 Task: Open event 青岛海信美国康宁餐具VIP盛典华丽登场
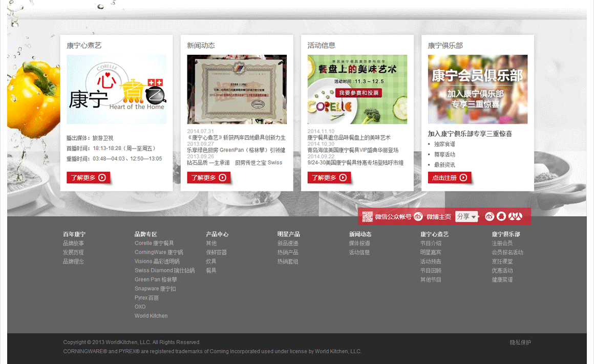click(353, 150)
